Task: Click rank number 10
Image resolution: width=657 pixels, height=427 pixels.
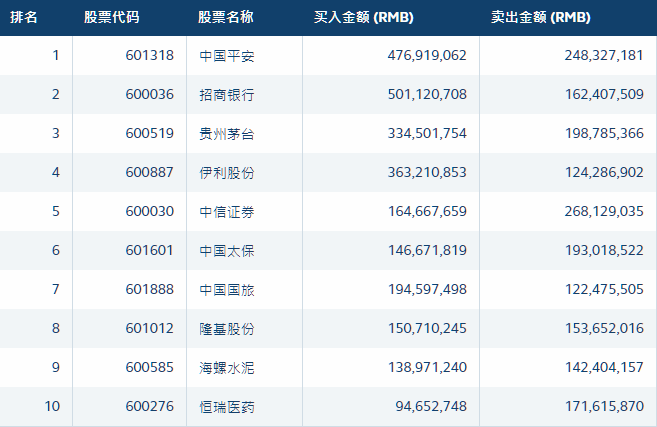Action: 52,406
